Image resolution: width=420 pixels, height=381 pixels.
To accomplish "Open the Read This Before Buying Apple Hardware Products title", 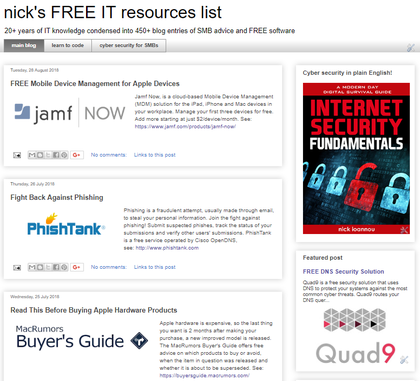I will point(94,310).
